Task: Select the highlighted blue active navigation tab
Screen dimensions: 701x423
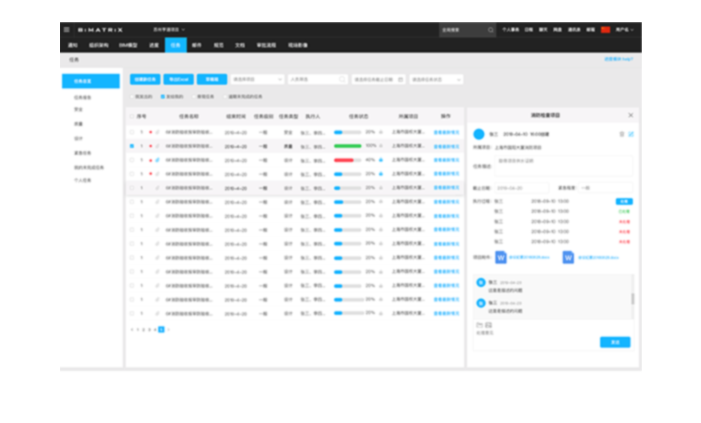Action: pos(176,45)
